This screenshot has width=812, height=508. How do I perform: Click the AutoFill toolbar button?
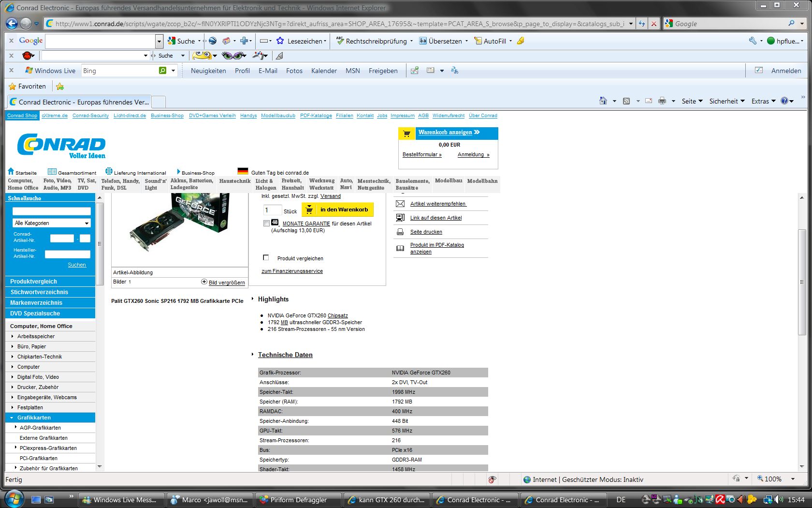[x=490, y=41]
